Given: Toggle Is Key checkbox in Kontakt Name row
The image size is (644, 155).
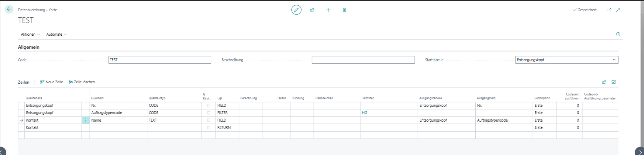Looking at the screenshot, I should pos(209,120).
